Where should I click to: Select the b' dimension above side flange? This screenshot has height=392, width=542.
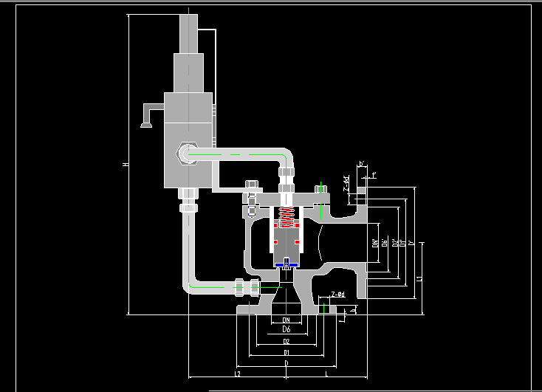tap(362, 164)
